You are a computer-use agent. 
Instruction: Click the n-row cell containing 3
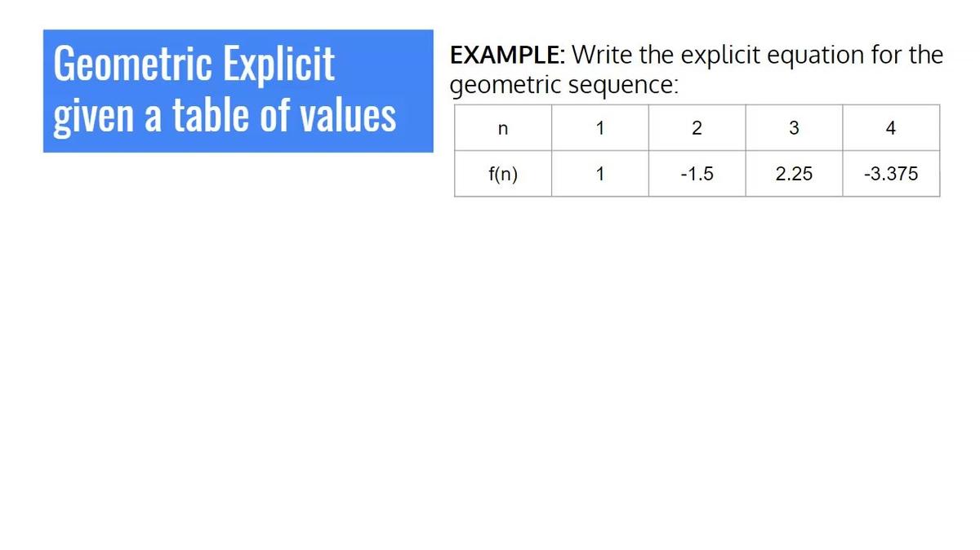coord(794,128)
